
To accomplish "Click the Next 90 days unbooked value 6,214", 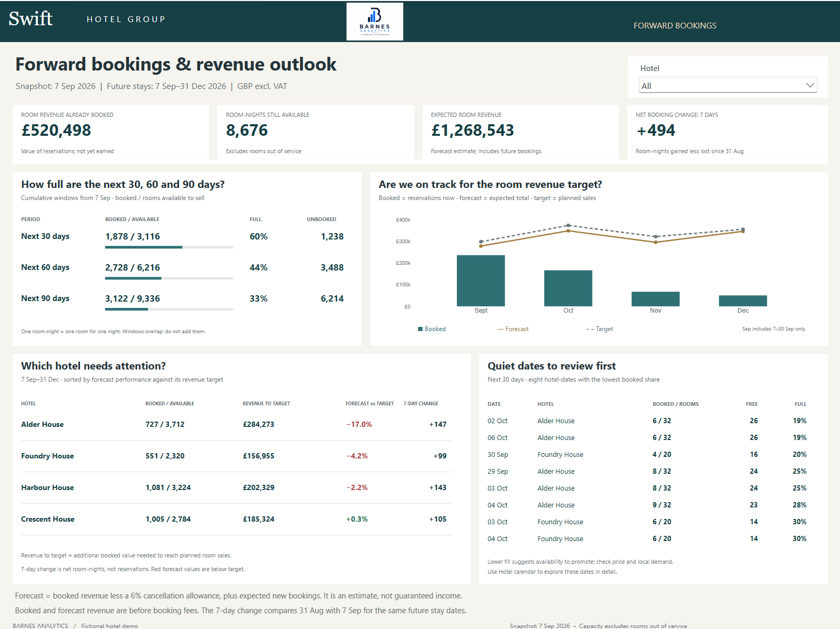I will click(332, 298).
